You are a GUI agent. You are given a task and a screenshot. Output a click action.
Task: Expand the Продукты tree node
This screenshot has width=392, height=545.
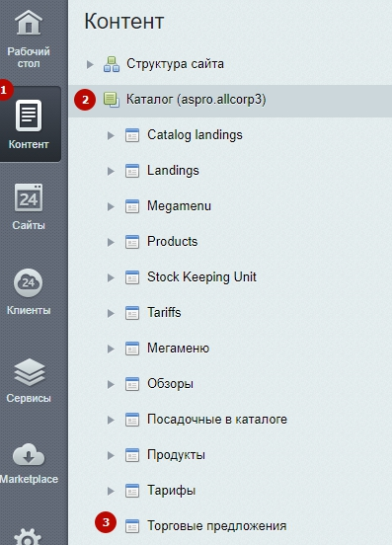[x=111, y=455]
